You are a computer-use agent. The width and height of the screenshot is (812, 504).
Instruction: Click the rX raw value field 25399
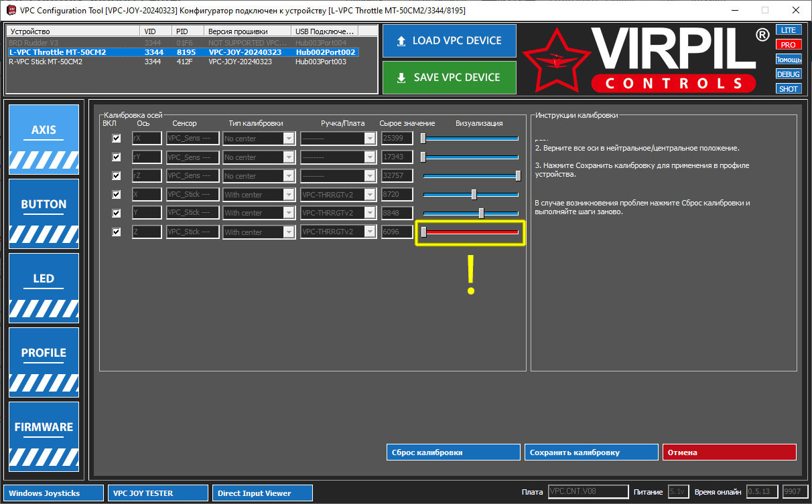pos(397,139)
